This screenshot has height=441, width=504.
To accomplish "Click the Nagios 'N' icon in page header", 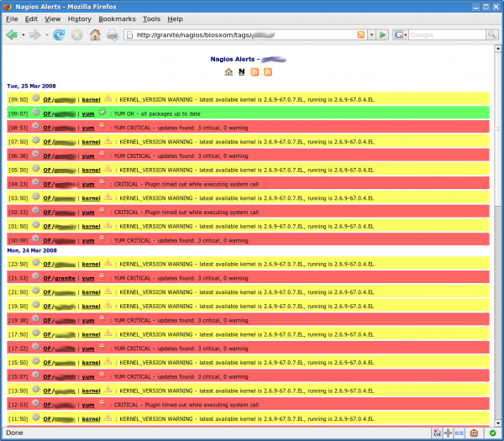I will (x=242, y=72).
